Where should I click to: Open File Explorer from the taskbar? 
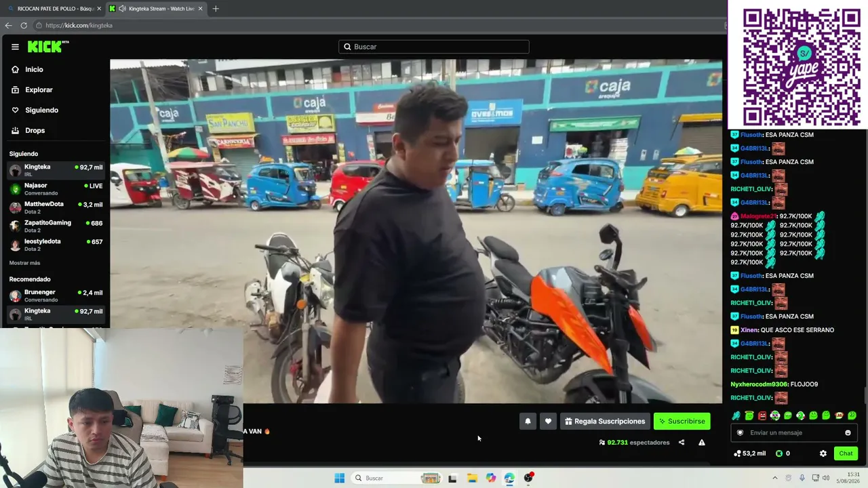pyautogui.click(x=472, y=478)
